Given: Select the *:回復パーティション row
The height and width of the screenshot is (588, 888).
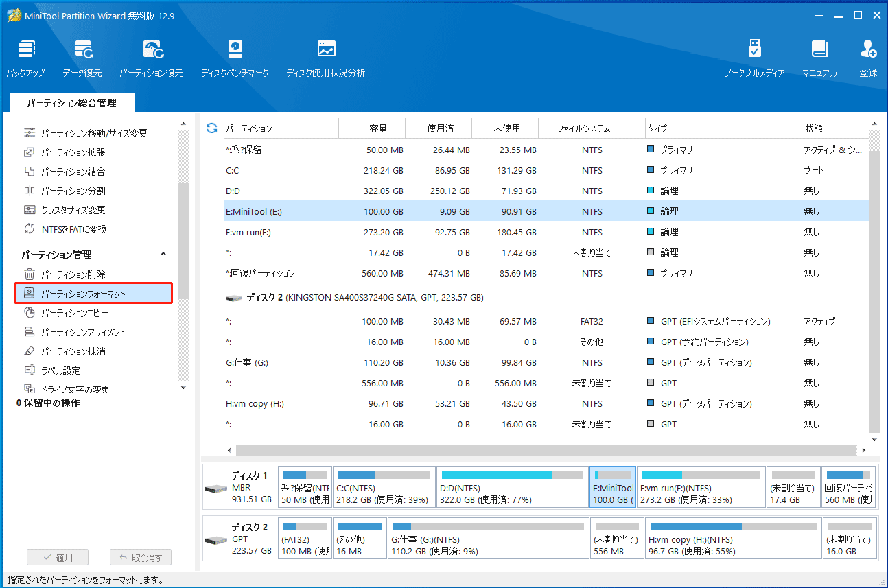Looking at the screenshot, I should [546, 273].
